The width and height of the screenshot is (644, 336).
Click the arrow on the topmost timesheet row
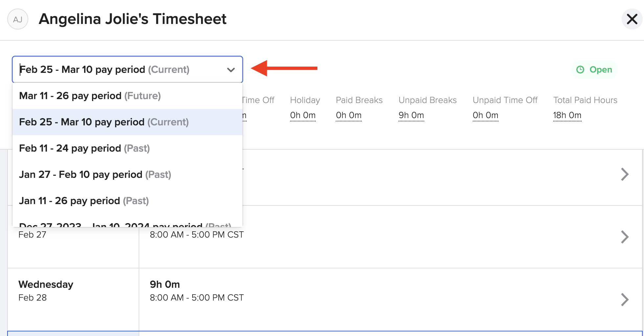point(625,174)
